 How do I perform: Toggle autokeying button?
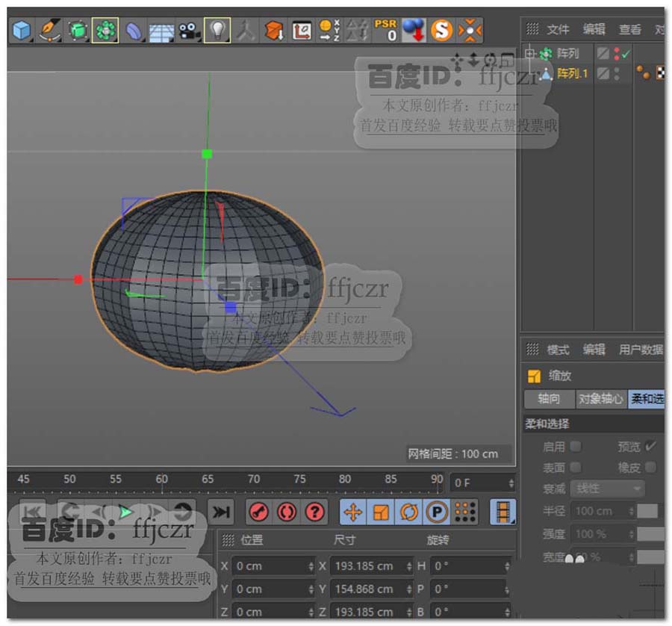pyautogui.click(x=287, y=512)
